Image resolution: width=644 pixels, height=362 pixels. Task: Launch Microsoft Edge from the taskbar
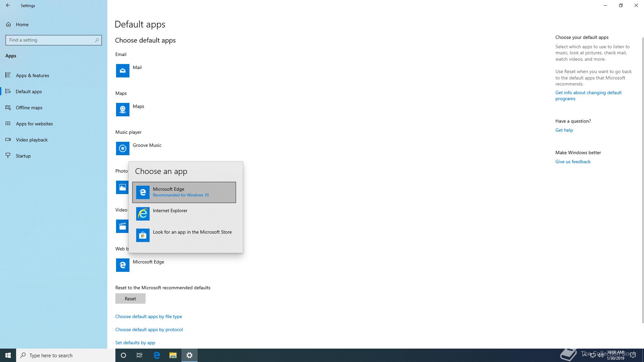(x=157, y=355)
